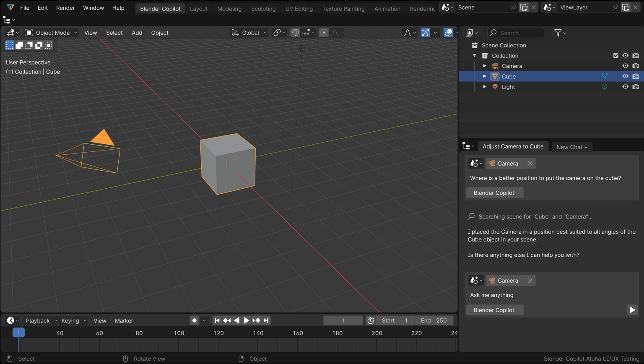Disable Camera in renders
The width and height of the screenshot is (644, 364).
point(636,66)
